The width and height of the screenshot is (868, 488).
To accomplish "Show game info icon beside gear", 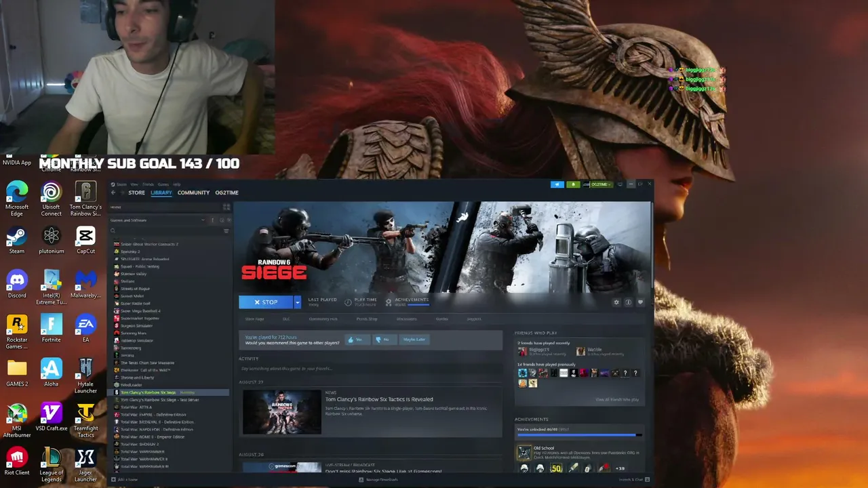I will (x=628, y=302).
